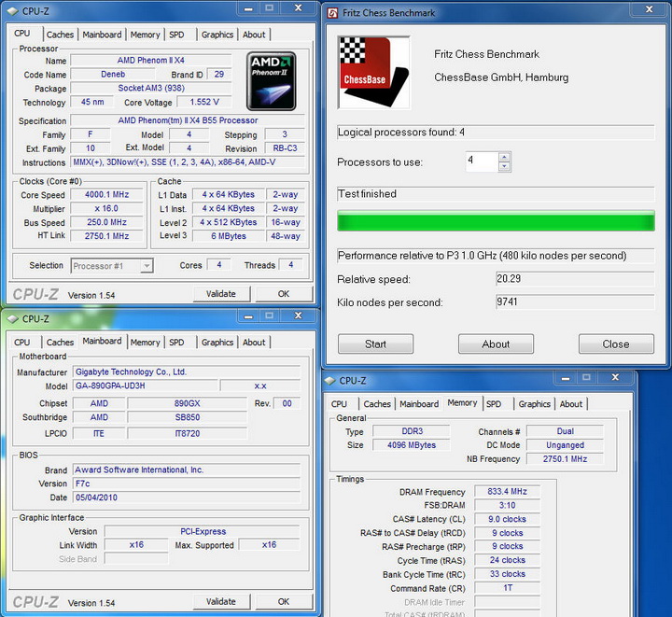Click the green benchmark progress bar
This screenshot has width=672, height=617.
(x=496, y=221)
